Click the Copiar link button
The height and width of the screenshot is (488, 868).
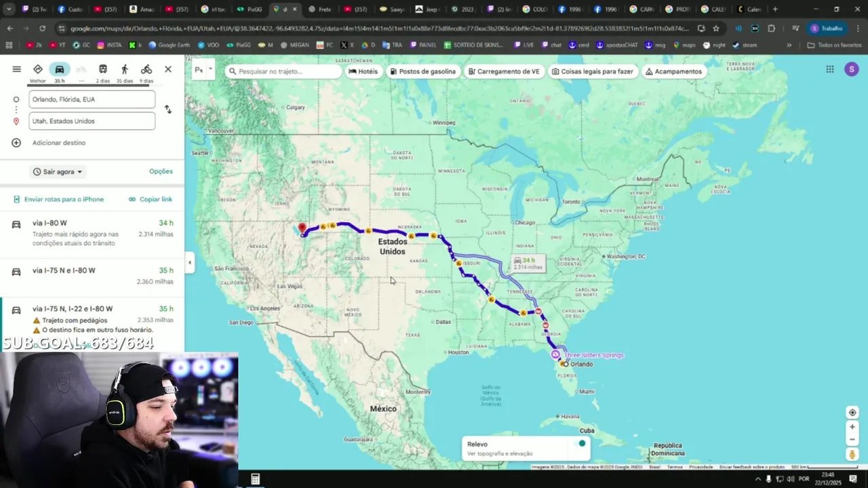click(x=151, y=199)
